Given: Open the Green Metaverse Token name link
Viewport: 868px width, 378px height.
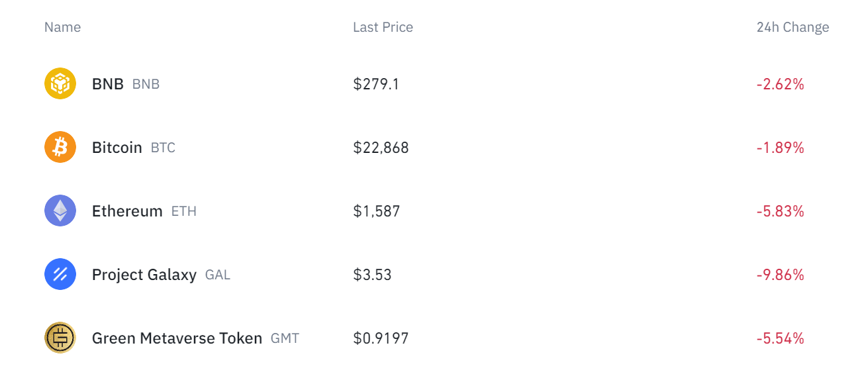Looking at the screenshot, I should tap(177, 338).
